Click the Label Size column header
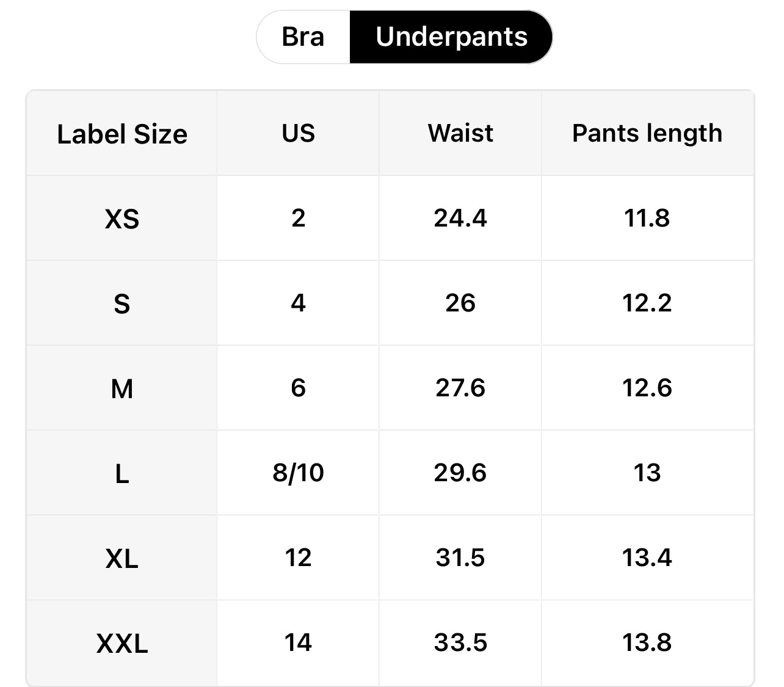This screenshot has height=687, width=784. pos(122,134)
